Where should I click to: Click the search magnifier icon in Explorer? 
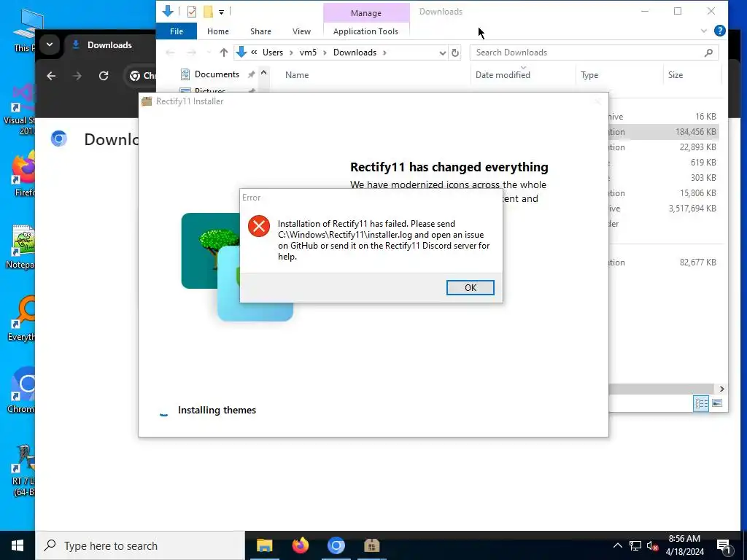[x=708, y=52]
